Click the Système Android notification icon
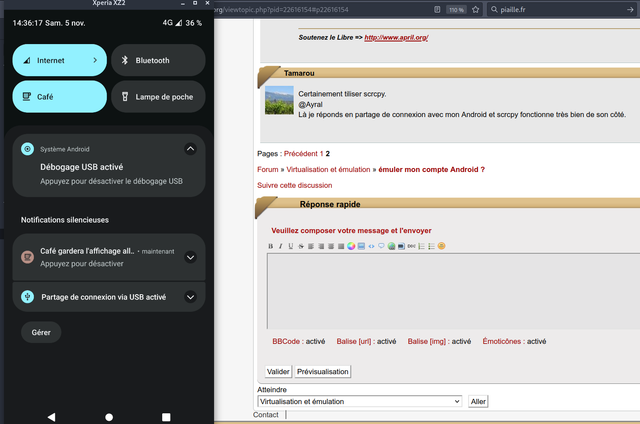The height and width of the screenshot is (424, 640). tap(27, 149)
